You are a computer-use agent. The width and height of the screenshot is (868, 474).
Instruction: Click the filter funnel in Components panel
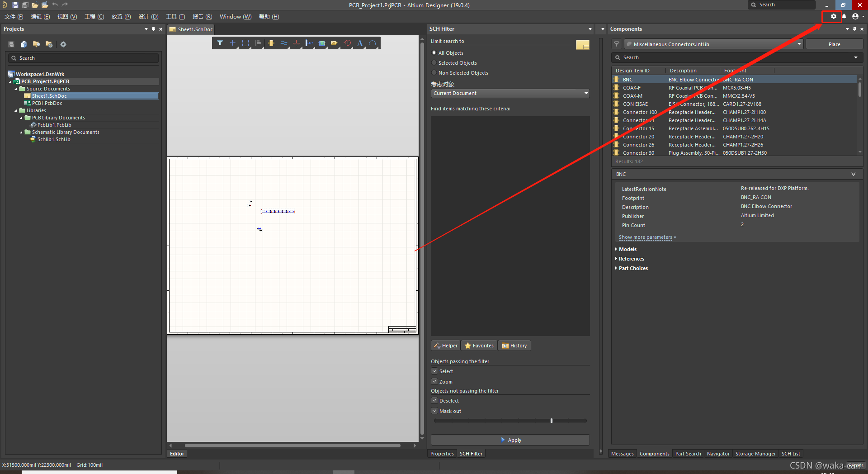(617, 44)
